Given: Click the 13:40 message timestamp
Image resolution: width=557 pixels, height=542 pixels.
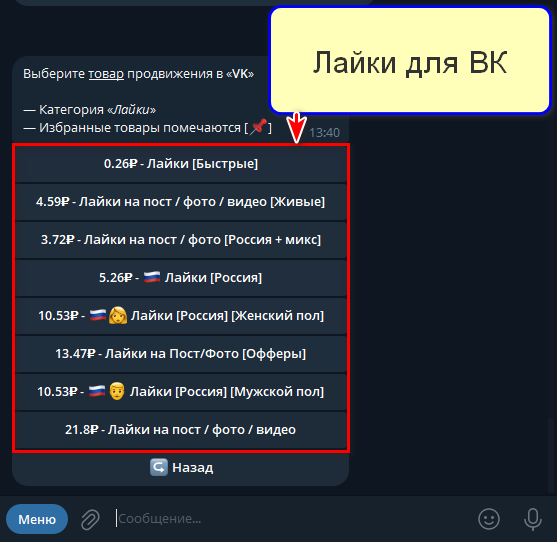Looking at the screenshot, I should tap(324, 133).
